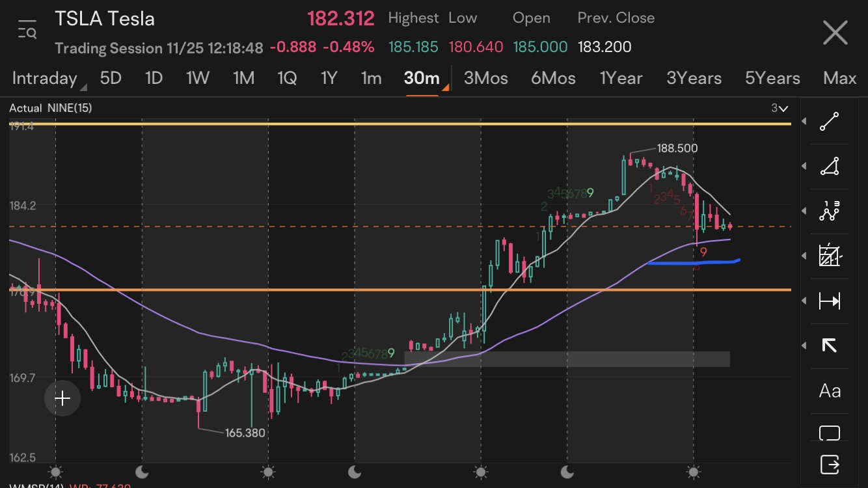Select the Fibonacci retracement grid tool
This screenshot has width=868, height=488.
[830, 256]
